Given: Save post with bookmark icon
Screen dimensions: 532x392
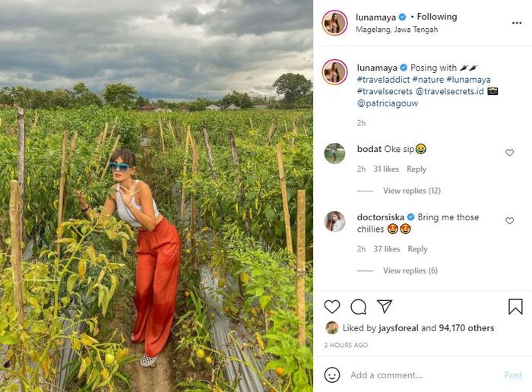Looking at the screenshot, I should coord(515,307).
